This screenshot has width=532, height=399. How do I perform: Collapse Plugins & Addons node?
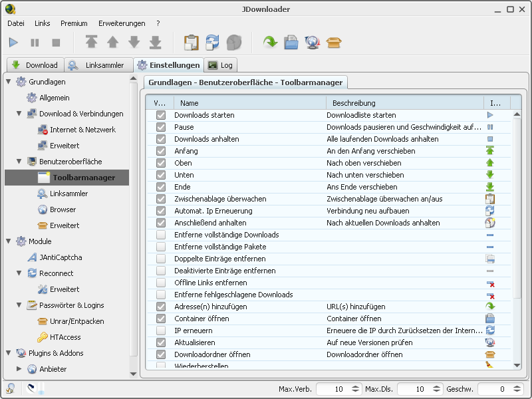point(9,353)
